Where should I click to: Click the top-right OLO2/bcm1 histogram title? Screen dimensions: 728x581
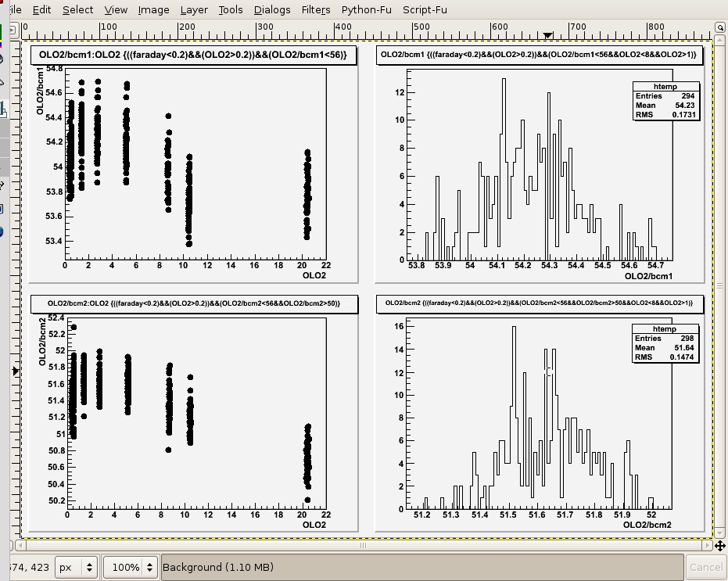(x=539, y=54)
